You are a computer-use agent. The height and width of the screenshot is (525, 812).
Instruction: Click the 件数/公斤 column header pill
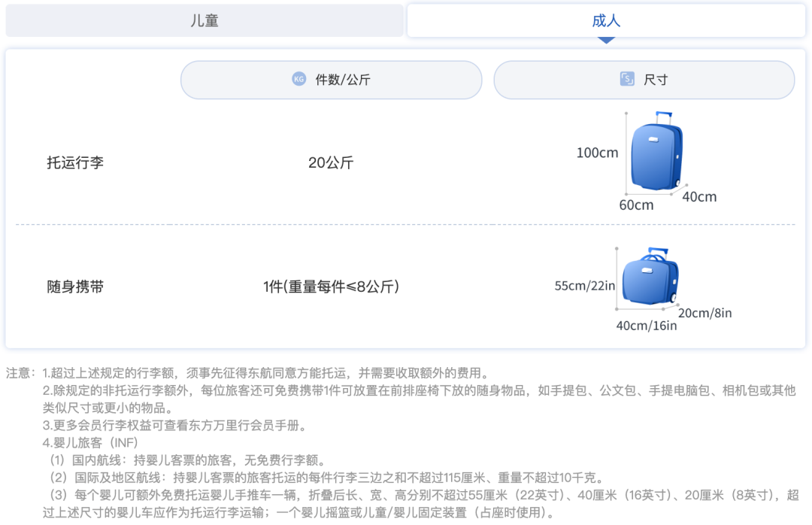click(x=332, y=80)
